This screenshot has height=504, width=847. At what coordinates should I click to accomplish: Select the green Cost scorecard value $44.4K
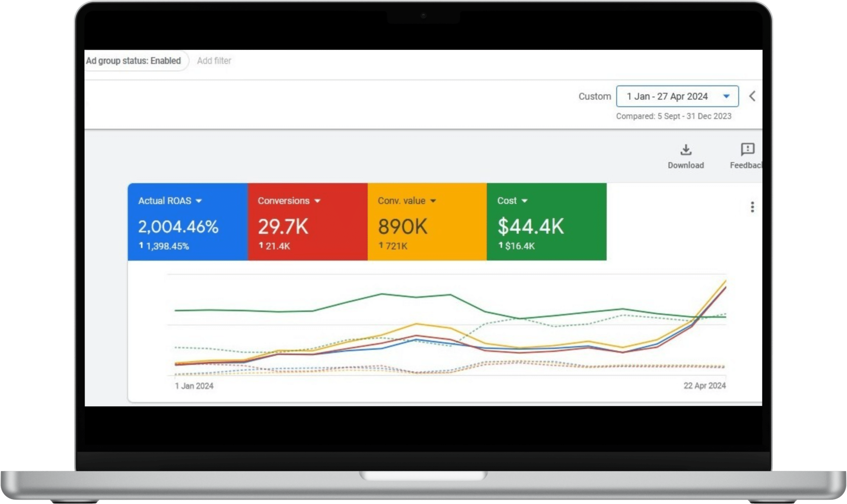tap(531, 227)
